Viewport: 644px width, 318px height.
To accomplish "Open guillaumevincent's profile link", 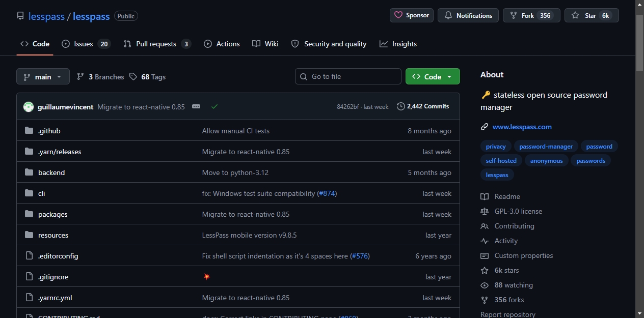I will point(66,107).
